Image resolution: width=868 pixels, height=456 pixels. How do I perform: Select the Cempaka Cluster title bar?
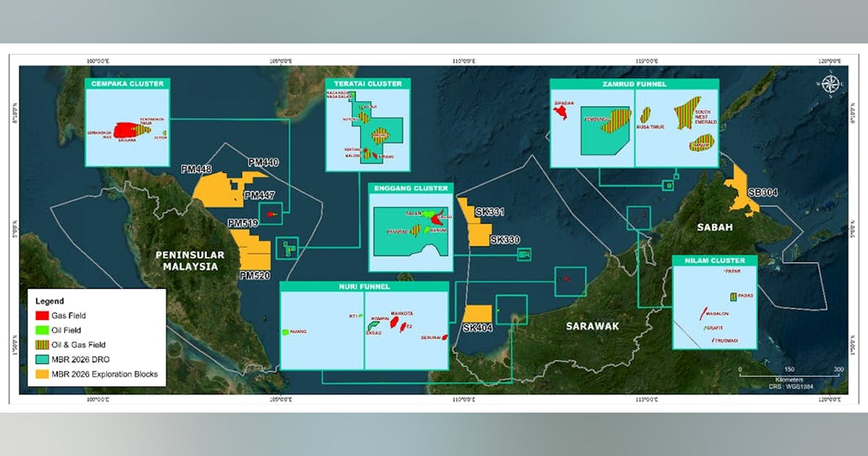(127, 84)
